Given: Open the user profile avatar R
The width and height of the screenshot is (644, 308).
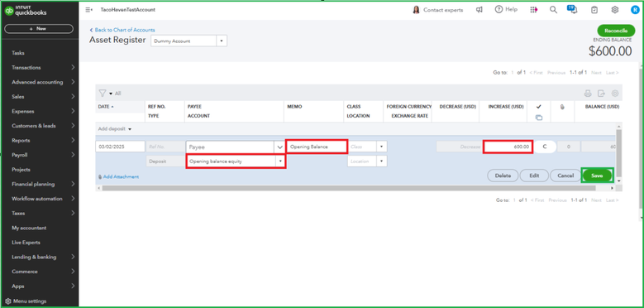Looking at the screenshot, I should [x=635, y=10].
